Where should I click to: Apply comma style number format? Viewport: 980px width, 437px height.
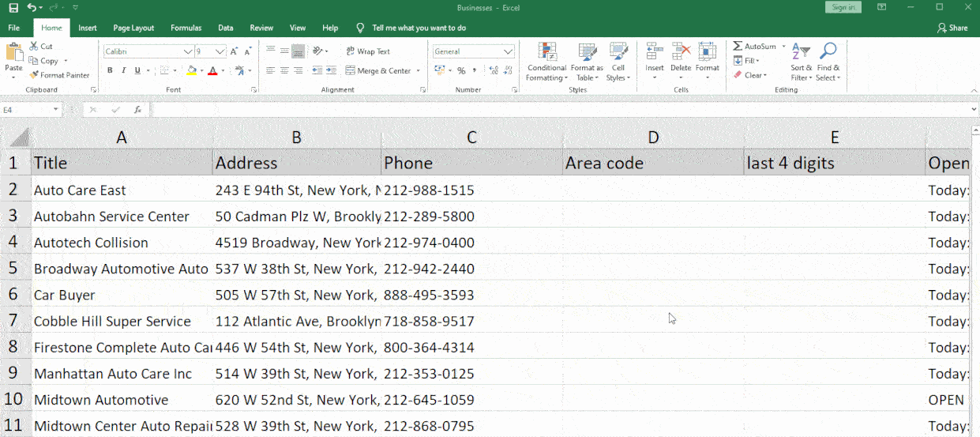tap(475, 70)
